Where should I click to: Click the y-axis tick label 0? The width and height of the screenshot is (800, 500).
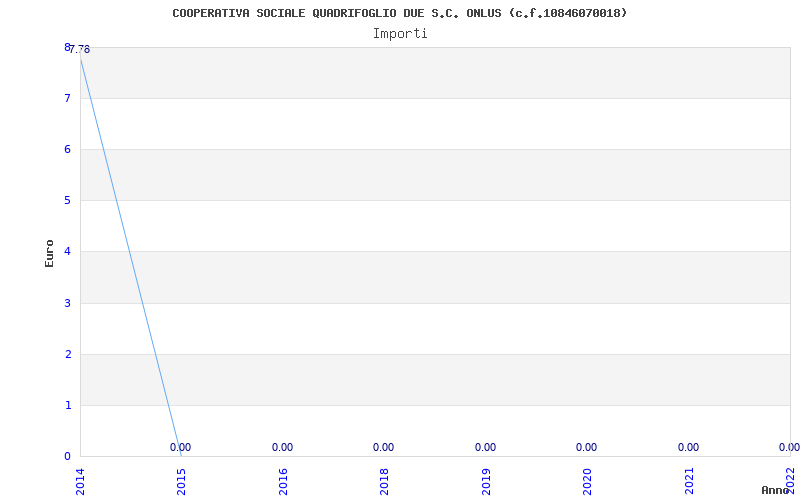(x=67, y=457)
